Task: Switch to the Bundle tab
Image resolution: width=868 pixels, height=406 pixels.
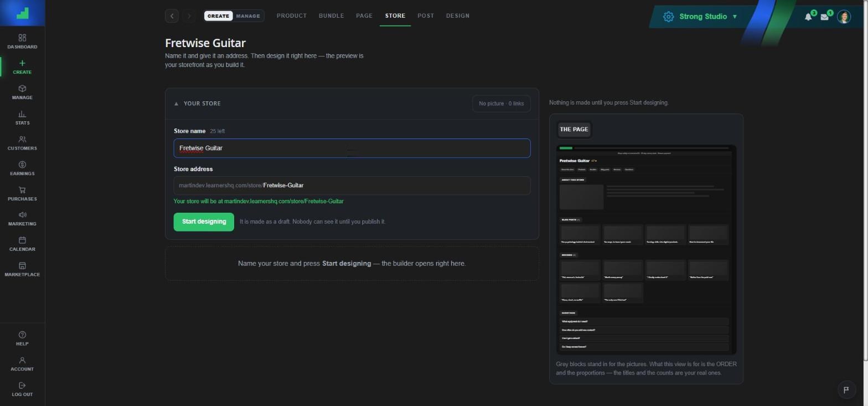Action: point(331,16)
